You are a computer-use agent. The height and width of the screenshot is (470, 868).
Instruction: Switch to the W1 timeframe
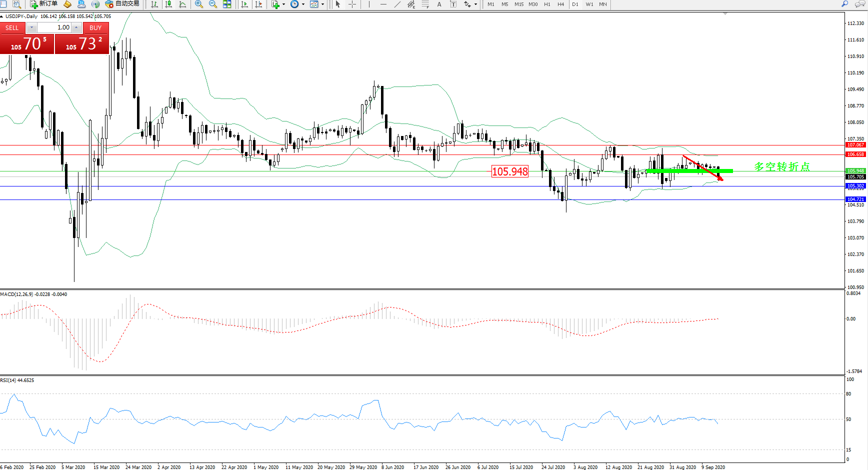589,4
